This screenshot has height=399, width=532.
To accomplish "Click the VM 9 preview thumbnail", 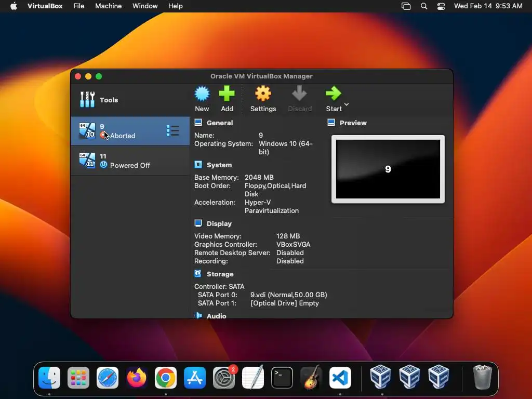I will click(x=388, y=169).
